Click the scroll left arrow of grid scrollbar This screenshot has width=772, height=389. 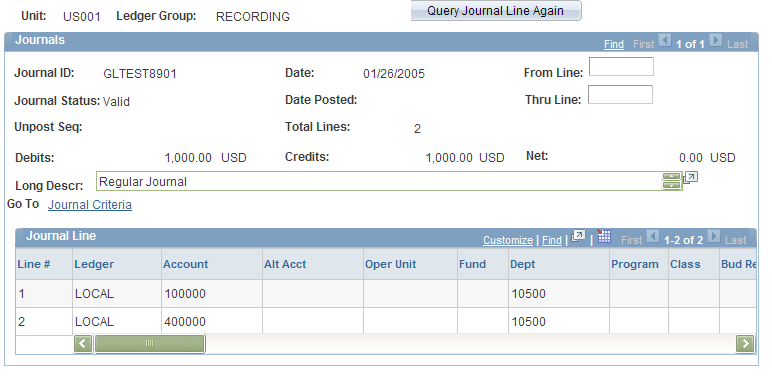click(x=83, y=343)
